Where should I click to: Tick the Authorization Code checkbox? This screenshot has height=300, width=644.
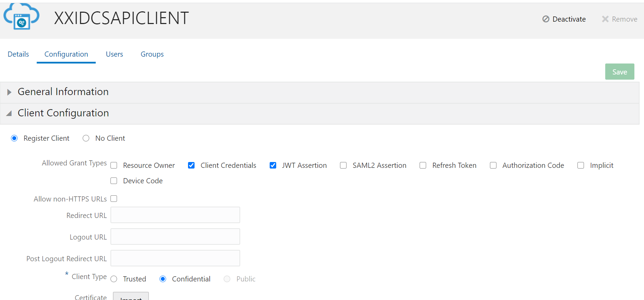pos(493,165)
